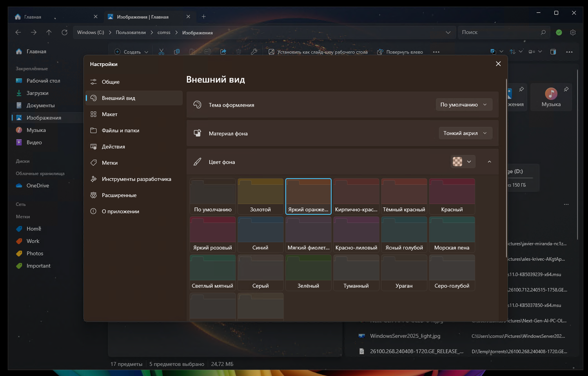Click the "Пользователи" breadcrumb
The width and height of the screenshot is (588, 376).
131,33
